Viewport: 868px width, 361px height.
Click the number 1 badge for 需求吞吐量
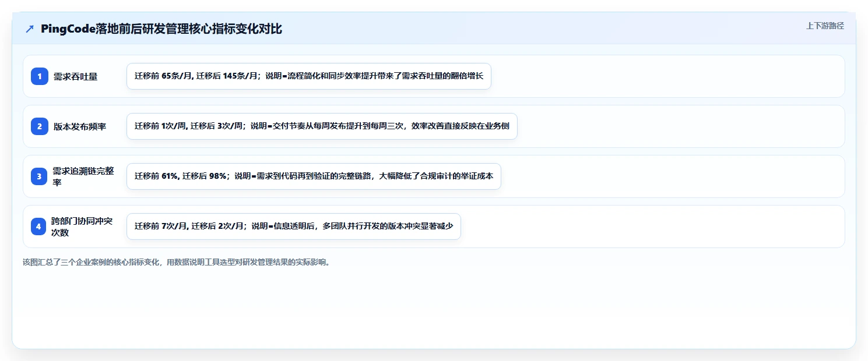(x=40, y=76)
